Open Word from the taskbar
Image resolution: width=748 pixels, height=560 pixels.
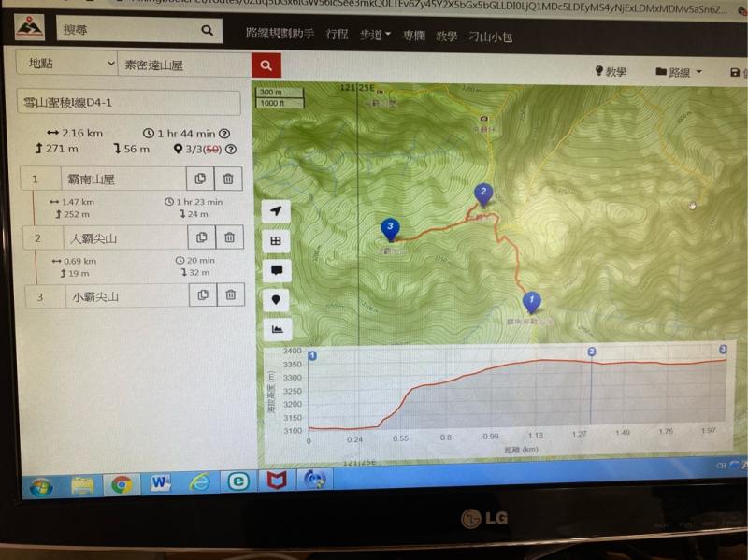coord(160,483)
